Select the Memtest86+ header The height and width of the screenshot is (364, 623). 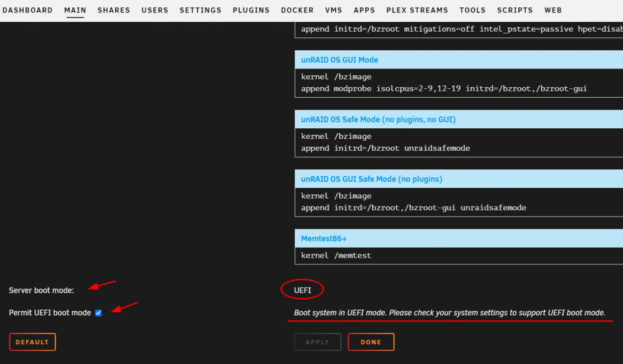pyautogui.click(x=459, y=238)
